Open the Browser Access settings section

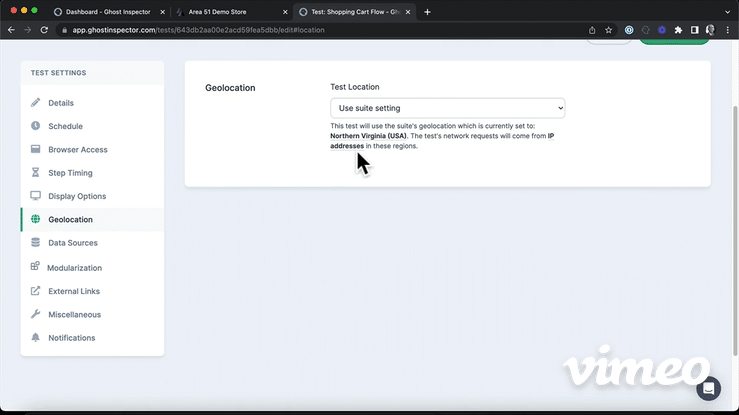92,149
